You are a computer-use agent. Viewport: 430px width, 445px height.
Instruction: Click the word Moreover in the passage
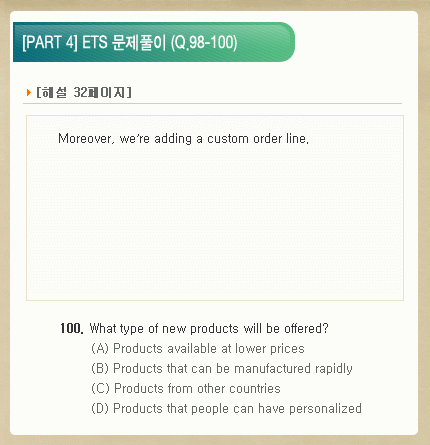tap(85, 138)
